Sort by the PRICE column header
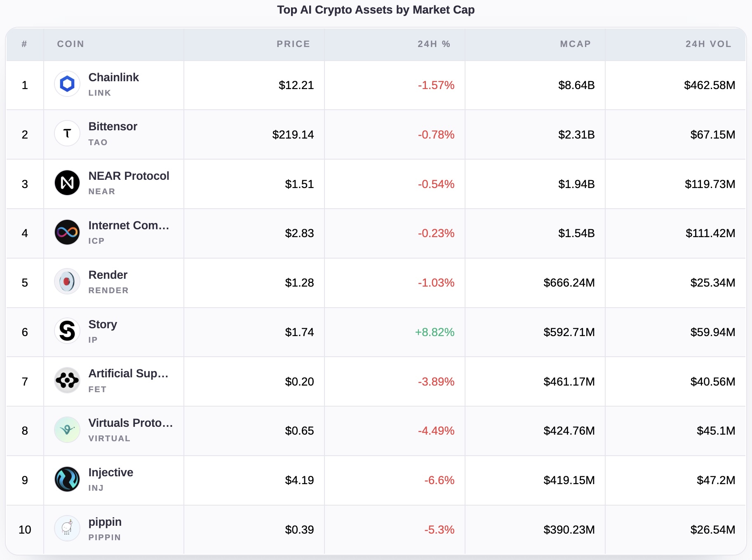Viewport: 752px width, 560px height. coord(293,44)
